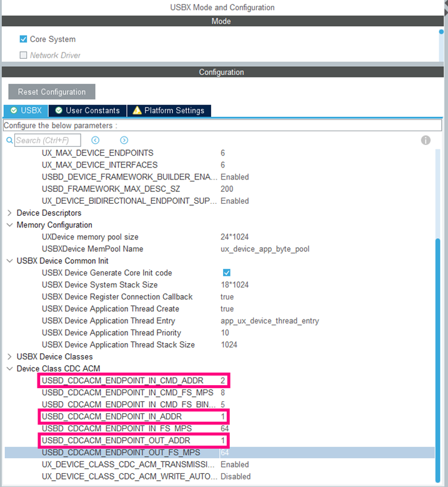This screenshot has width=448, height=487.
Task: Toggle USBX Device Generate Core Init code checkbox
Action: pos(227,273)
